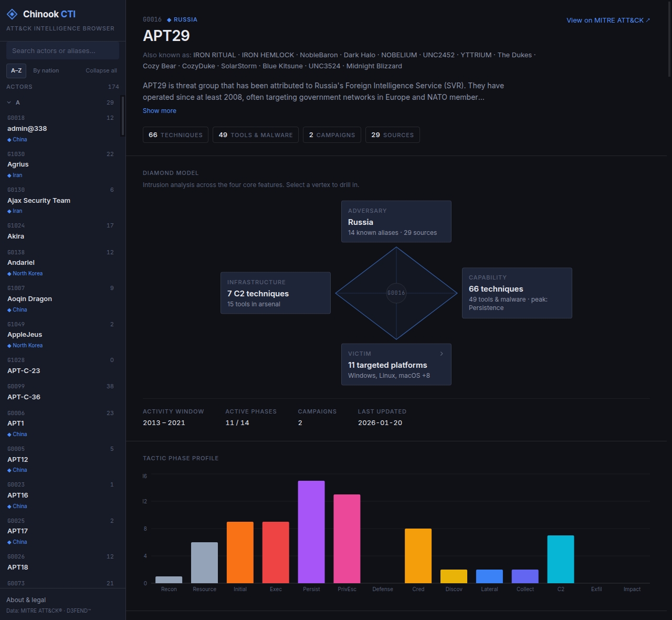Open the 49 Tools & Malware chip
This screenshot has height=620, width=672.
tap(256, 135)
